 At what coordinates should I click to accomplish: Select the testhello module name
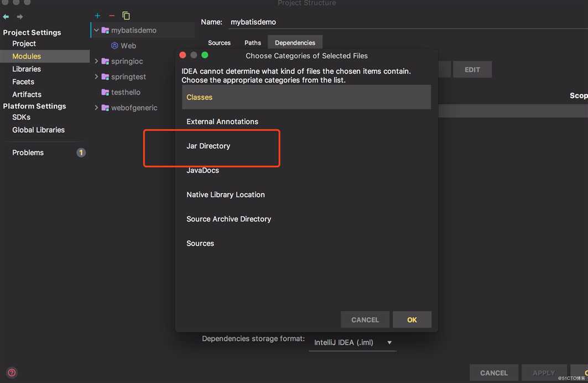click(126, 92)
